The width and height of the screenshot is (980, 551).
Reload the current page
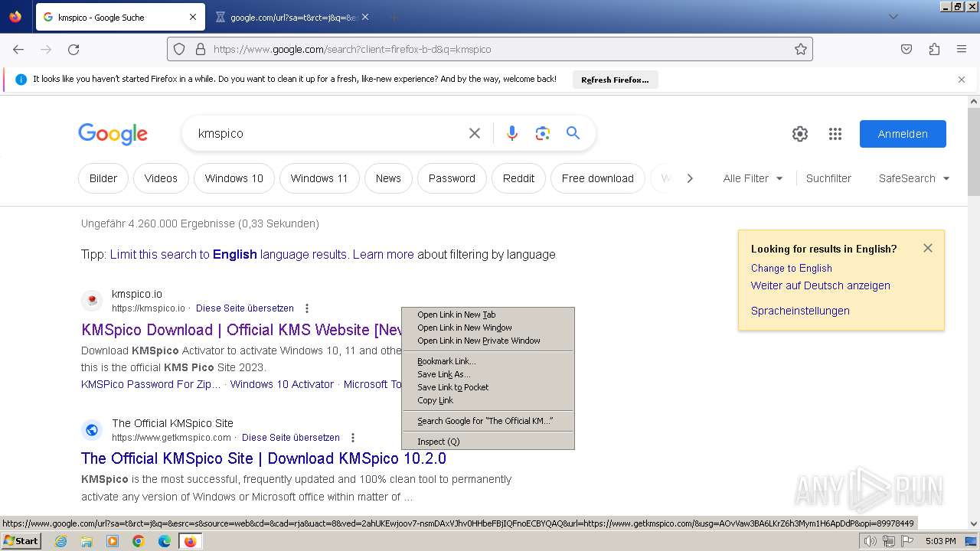73,49
